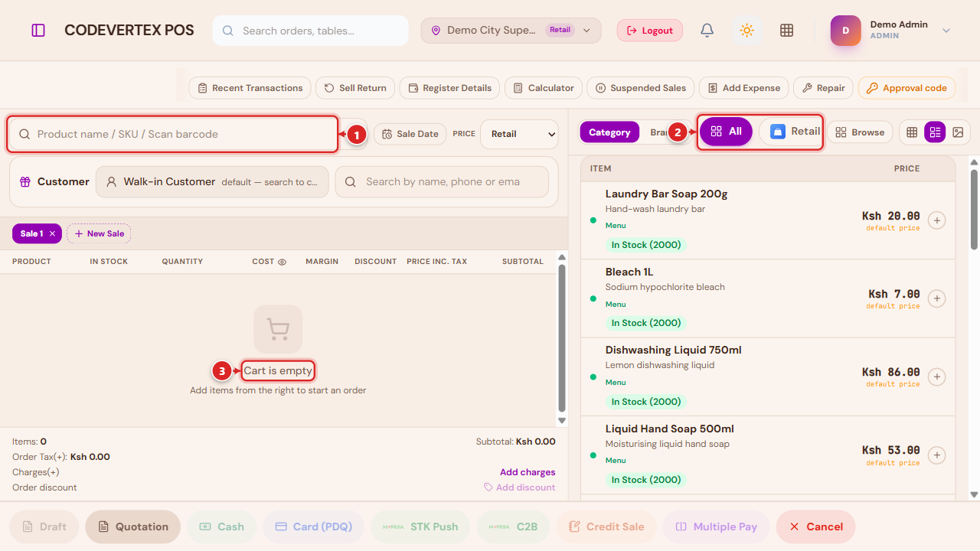Start a New Sale
This screenshot has height=551, width=980.
tap(99, 233)
